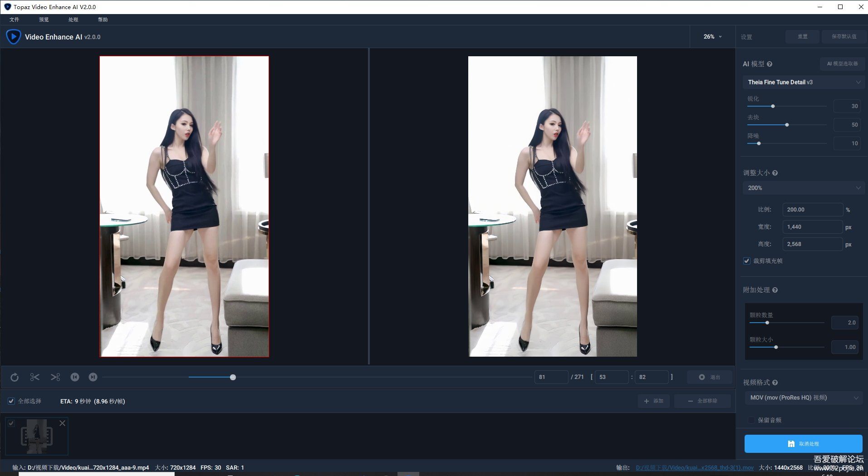Image resolution: width=868 pixels, height=476 pixels.
Task: Click the scissors trim icon
Action: [34, 377]
